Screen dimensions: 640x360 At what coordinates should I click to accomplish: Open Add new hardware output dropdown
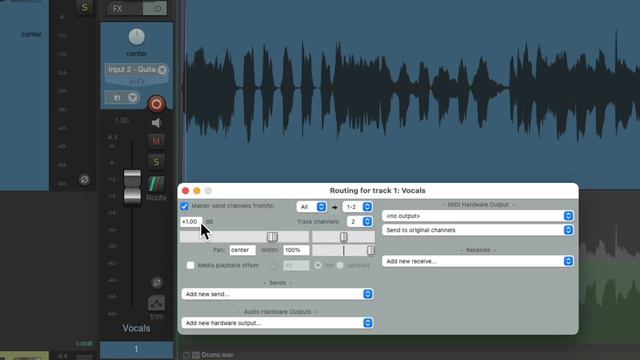277,323
